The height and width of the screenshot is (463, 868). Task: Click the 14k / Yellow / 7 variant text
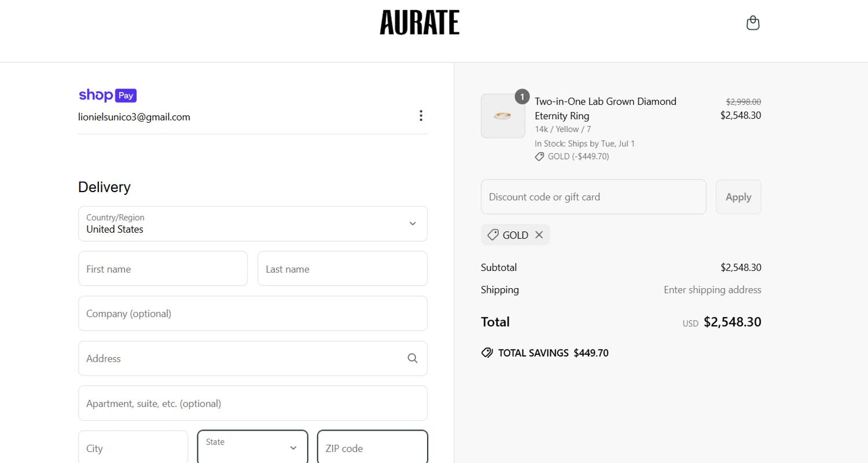(563, 129)
